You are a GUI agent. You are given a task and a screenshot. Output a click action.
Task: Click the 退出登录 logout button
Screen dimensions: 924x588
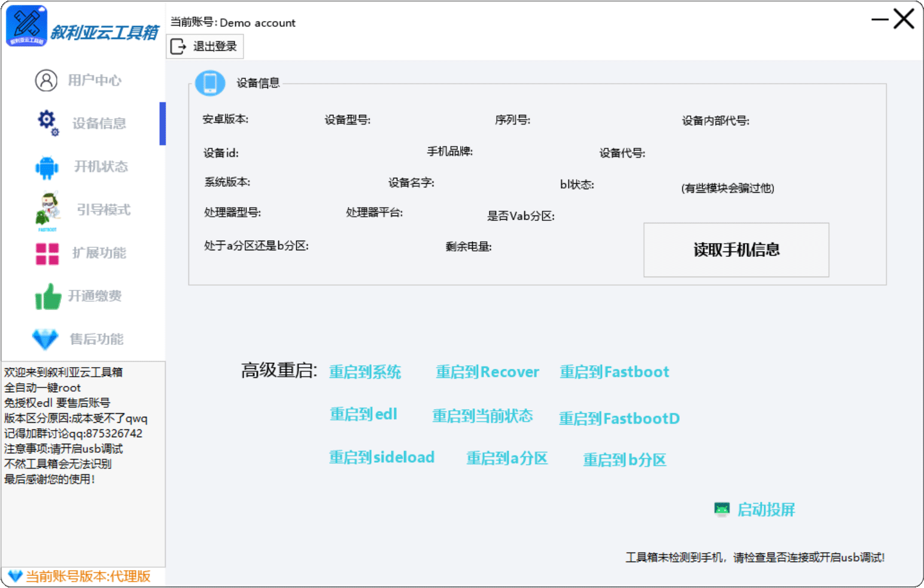[x=205, y=47]
